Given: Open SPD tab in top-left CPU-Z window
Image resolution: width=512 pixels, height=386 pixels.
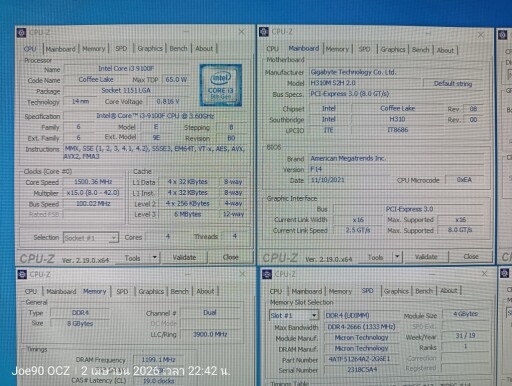Looking at the screenshot, I should (121, 49).
